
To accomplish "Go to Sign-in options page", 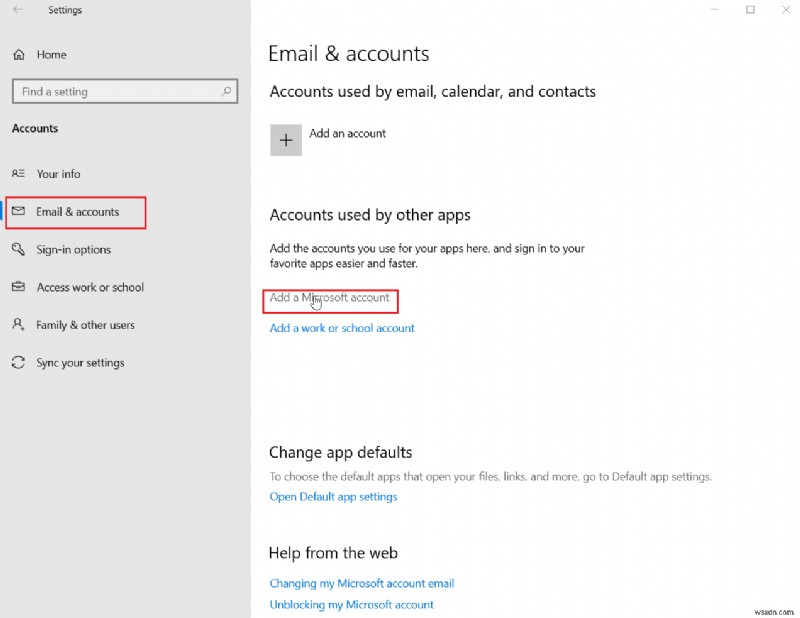I will tap(73, 250).
